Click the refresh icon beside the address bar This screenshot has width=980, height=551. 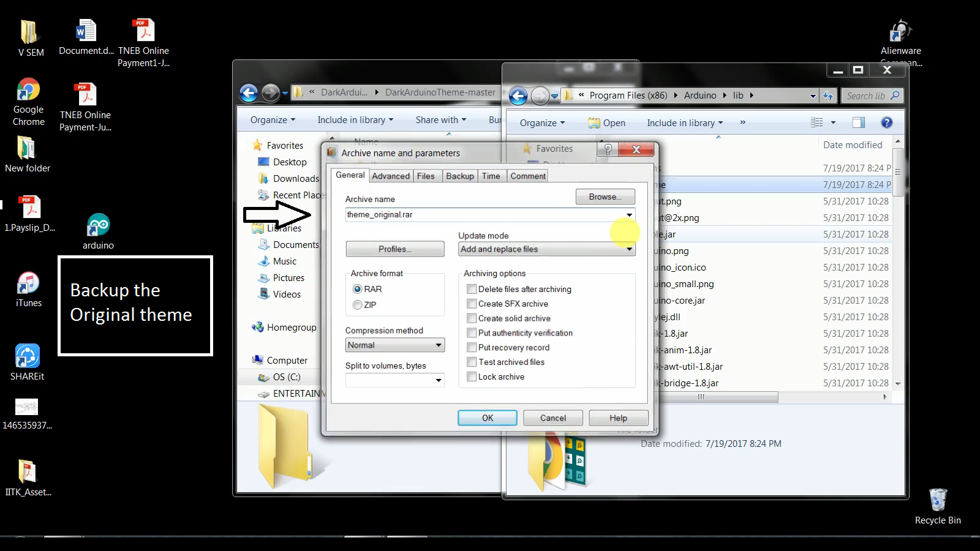coord(827,96)
